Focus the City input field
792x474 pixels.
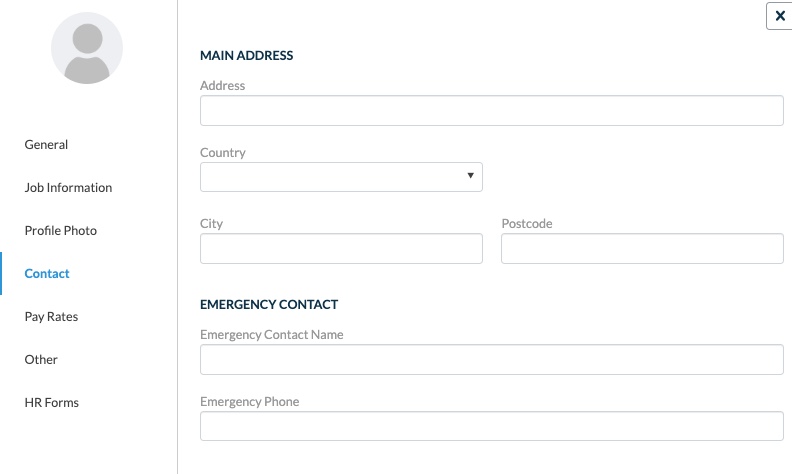[x=341, y=248]
